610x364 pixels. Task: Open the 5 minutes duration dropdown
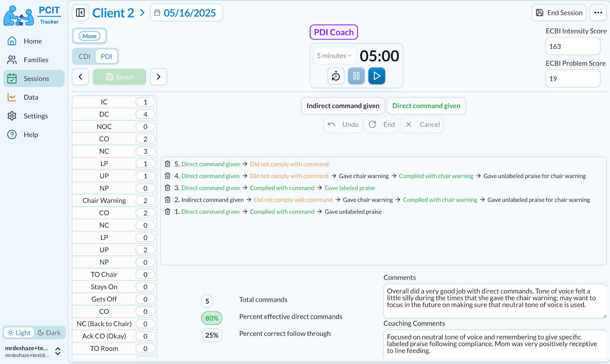click(x=334, y=56)
